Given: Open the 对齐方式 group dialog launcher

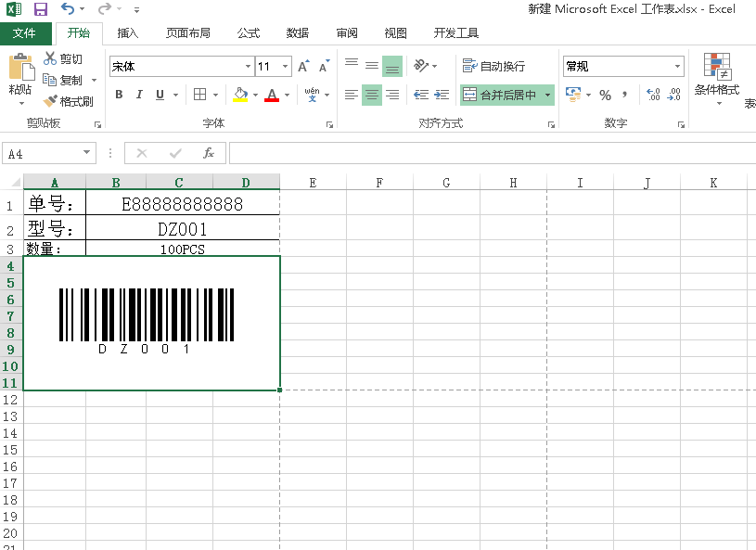Looking at the screenshot, I should pos(551,124).
